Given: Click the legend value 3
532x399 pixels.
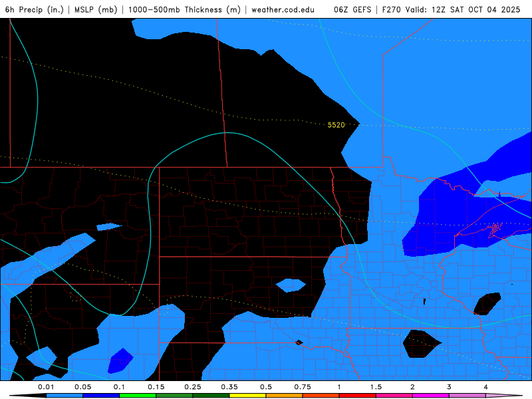Looking at the screenshot, I should 449,387.
